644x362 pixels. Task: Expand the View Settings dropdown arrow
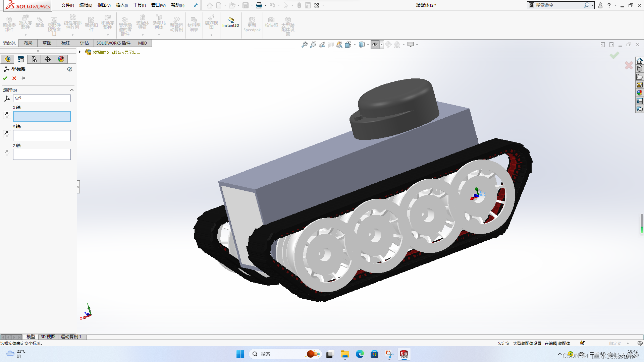pos(417,45)
